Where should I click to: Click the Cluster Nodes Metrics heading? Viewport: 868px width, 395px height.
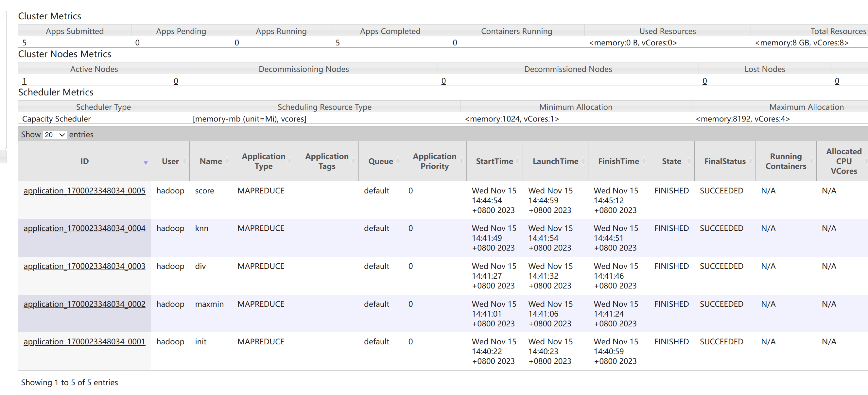click(65, 54)
